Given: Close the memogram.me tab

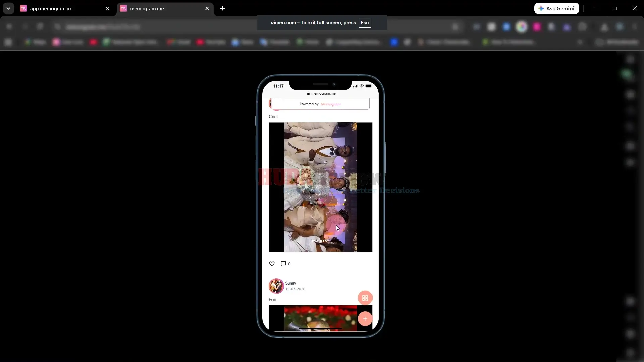Looking at the screenshot, I should click(x=207, y=9).
